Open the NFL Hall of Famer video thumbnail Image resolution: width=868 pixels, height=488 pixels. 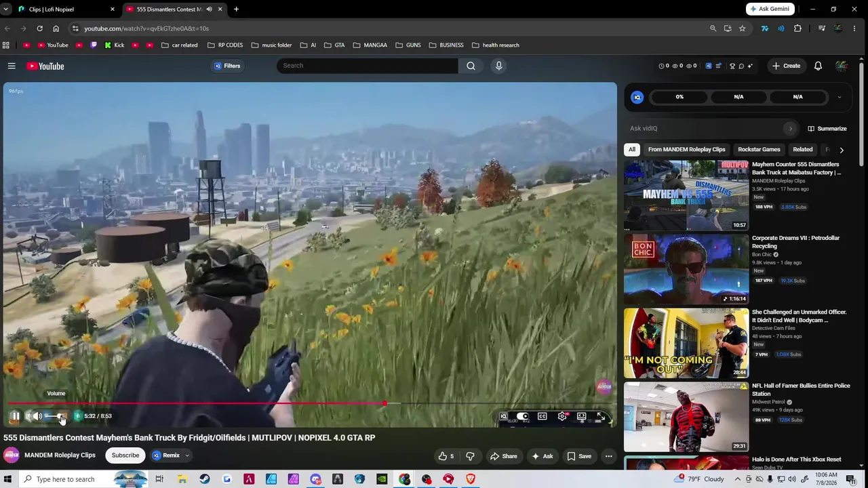[686, 417]
